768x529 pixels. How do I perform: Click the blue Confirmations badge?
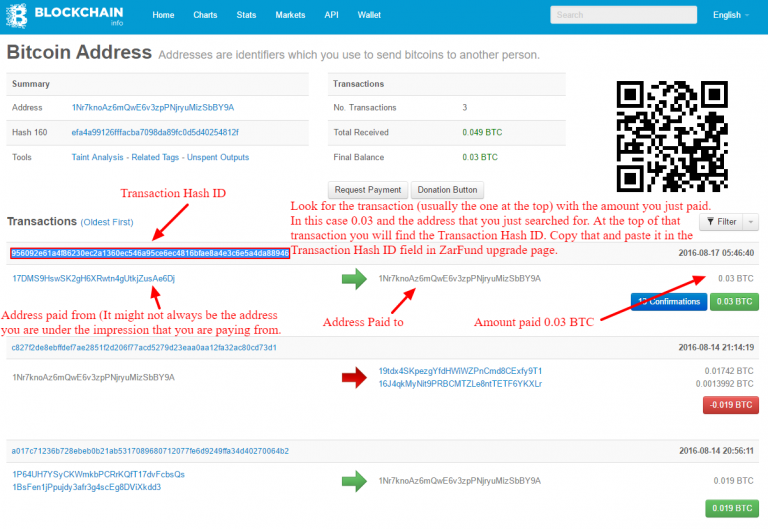point(669,301)
